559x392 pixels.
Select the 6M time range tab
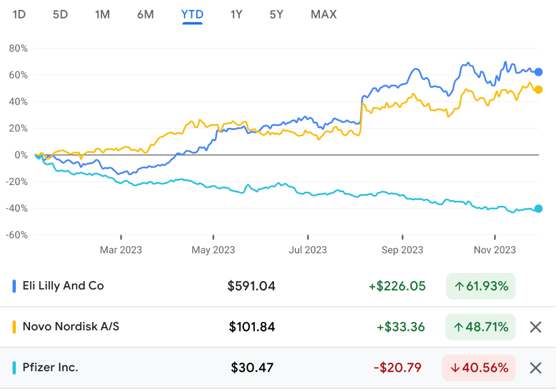pyautogui.click(x=145, y=15)
